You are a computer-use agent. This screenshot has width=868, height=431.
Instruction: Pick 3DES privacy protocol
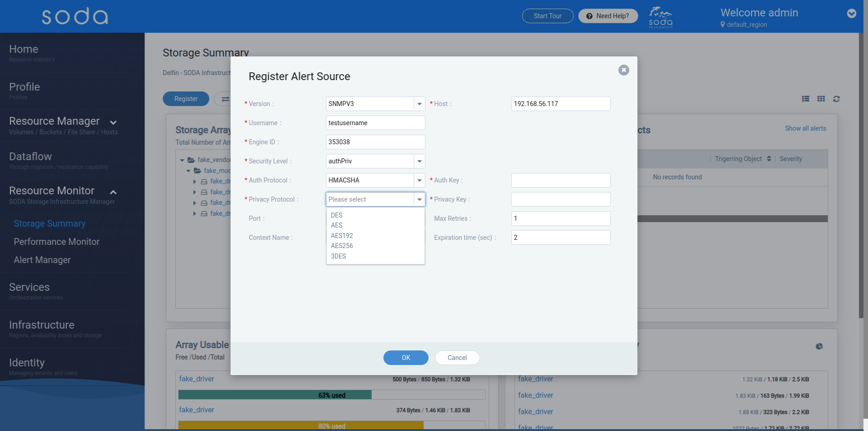point(375,256)
